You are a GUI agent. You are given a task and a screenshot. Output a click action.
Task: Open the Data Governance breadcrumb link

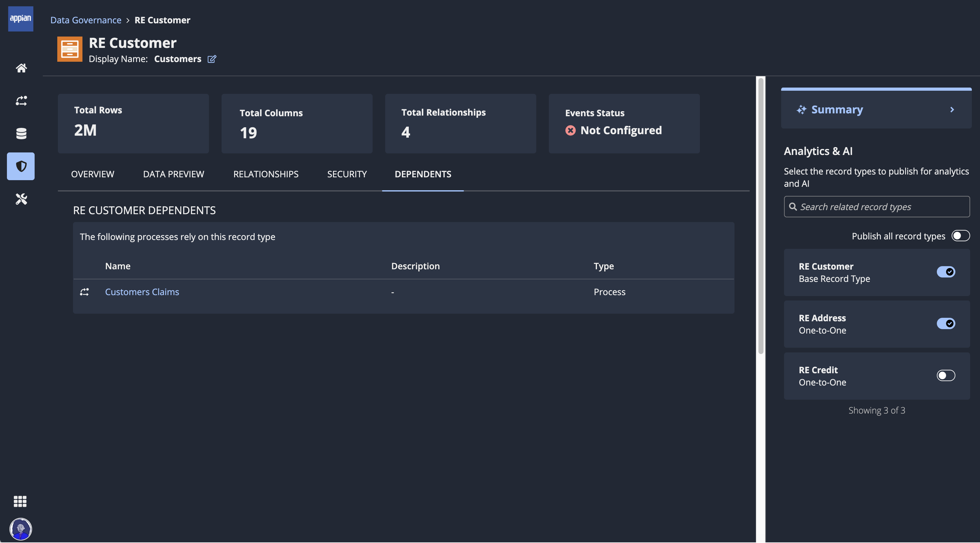click(x=86, y=20)
